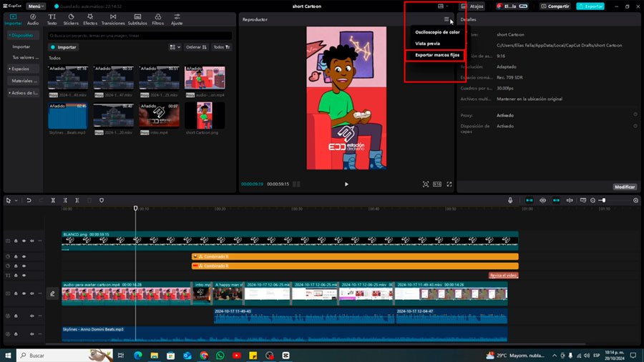Click the Exportar button
This screenshot has width=644, height=362.
click(x=590, y=6)
